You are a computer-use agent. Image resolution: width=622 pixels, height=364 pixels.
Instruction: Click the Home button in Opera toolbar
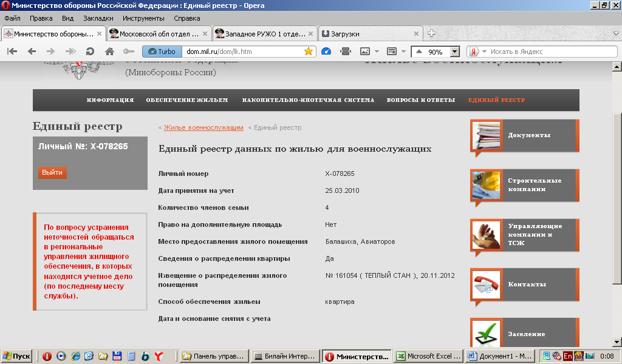109,52
